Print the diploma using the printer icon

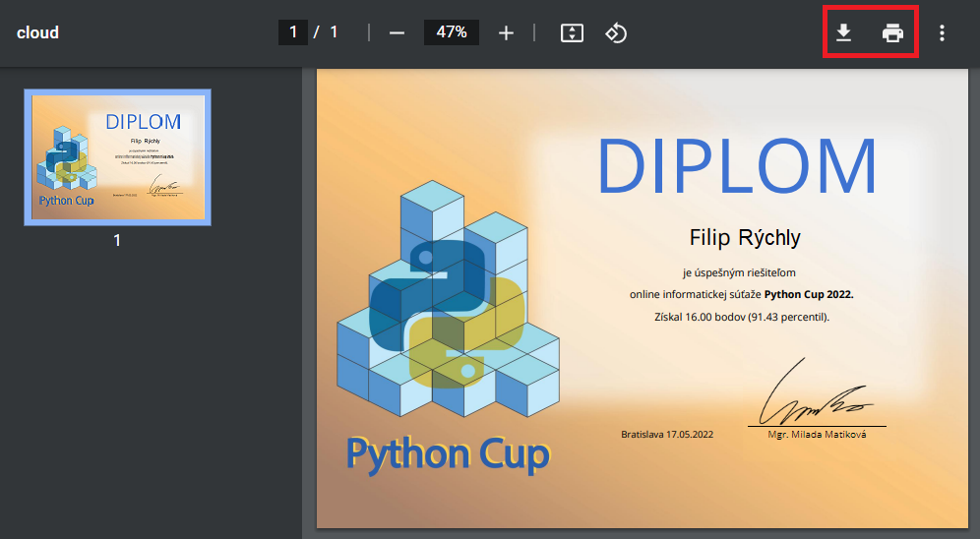892,32
